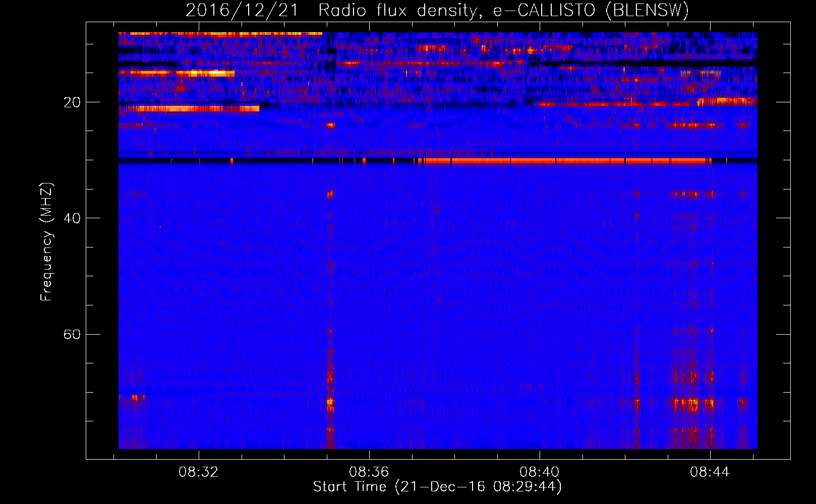Click the 08:40 time tick label
The width and height of the screenshot is (816, 504).
tap(540, 472)
